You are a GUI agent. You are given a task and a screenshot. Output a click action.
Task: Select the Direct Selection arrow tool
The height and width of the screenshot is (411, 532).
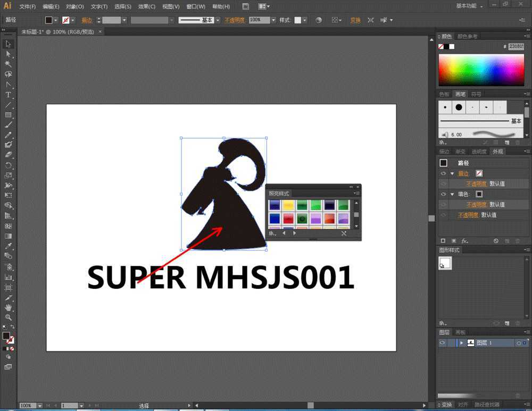point(8,54)
